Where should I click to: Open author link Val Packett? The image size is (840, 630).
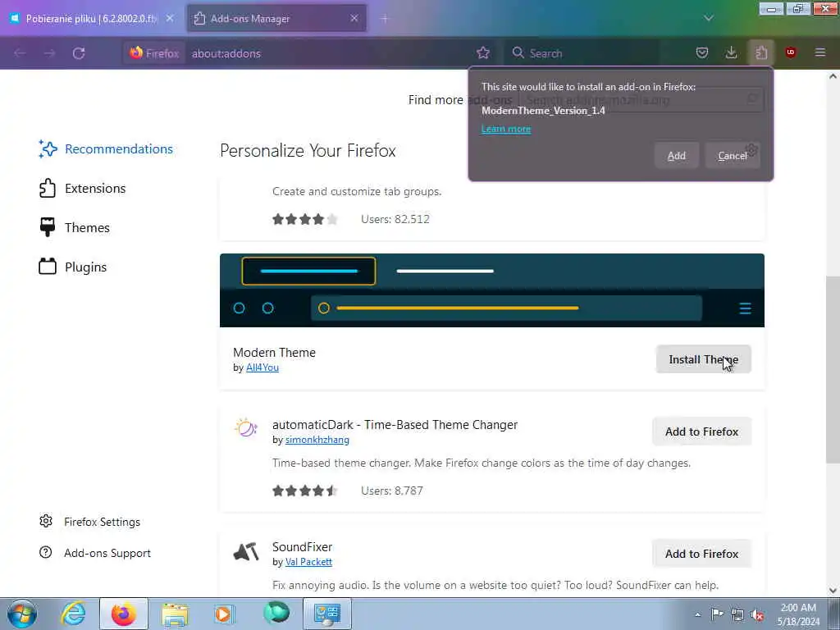pos(308,562)
